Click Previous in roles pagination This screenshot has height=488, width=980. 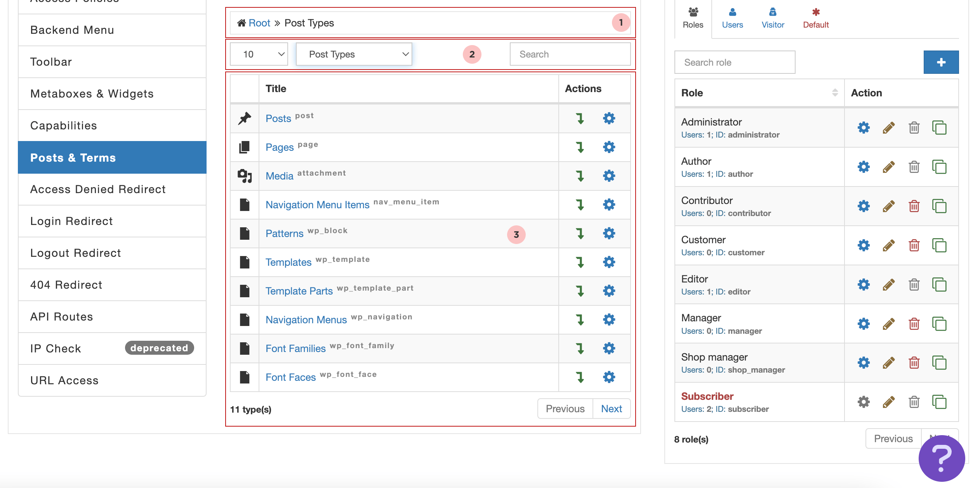893,439
